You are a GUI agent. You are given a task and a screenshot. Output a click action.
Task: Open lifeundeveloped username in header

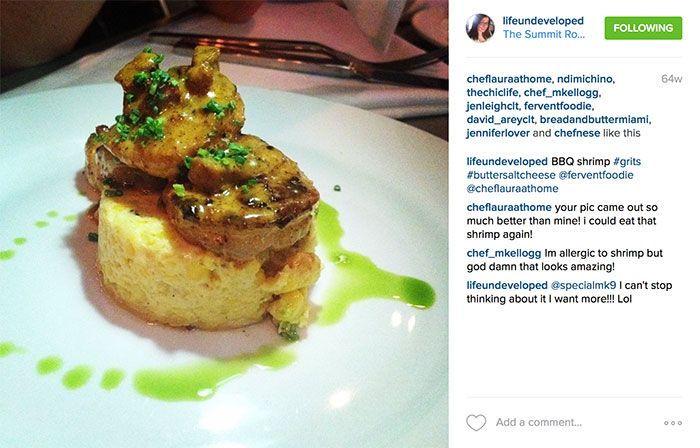pos(543,21)
